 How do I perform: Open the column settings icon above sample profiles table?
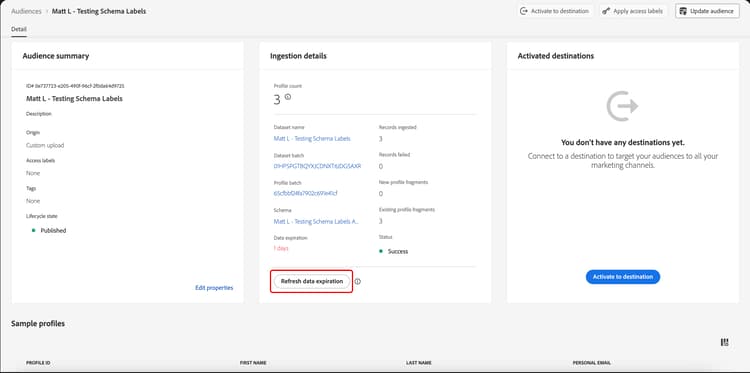click(725, 342)
